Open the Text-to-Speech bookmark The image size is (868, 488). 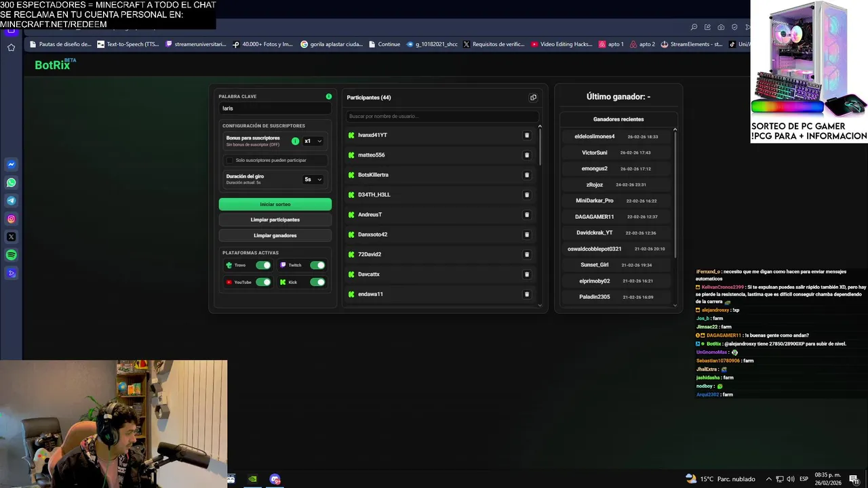click(x=128, y=44)
